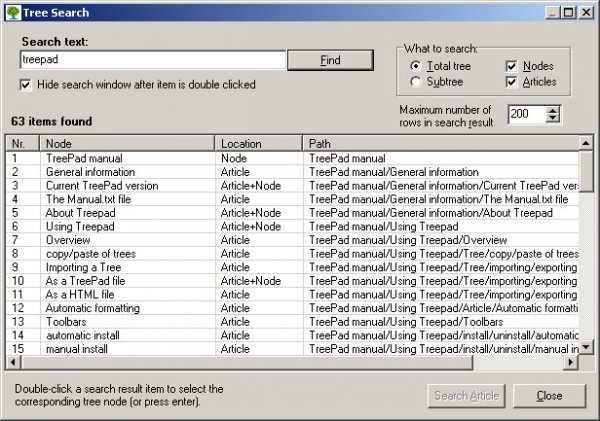Increase maximum rows with up spinner arrow
This screenshot has height=421, width=600.
(552, 110)
